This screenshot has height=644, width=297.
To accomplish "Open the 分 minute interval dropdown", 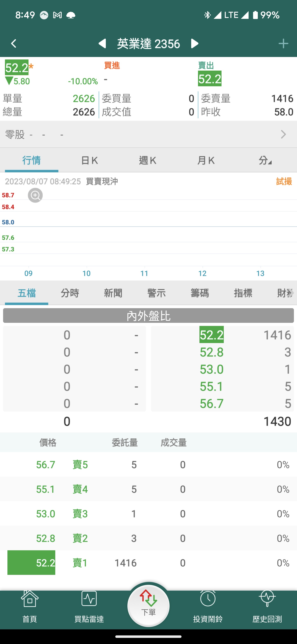I will [265, 160].
